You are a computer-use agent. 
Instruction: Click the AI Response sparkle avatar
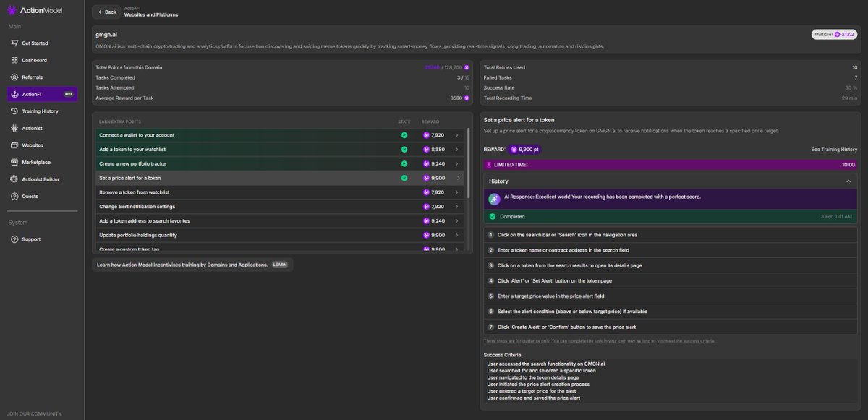[x=494, y=199]
